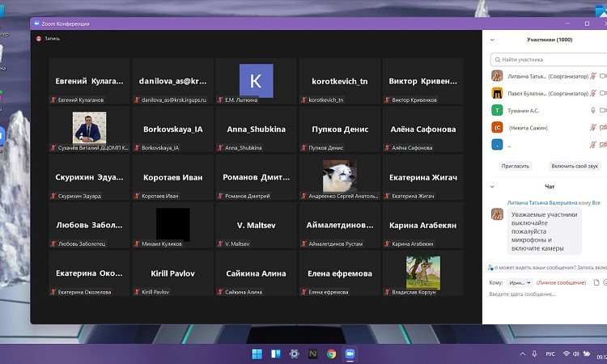Click "Все" link in chat message header
This screenshot has width=607, height=364.
[x=596, y=202]
